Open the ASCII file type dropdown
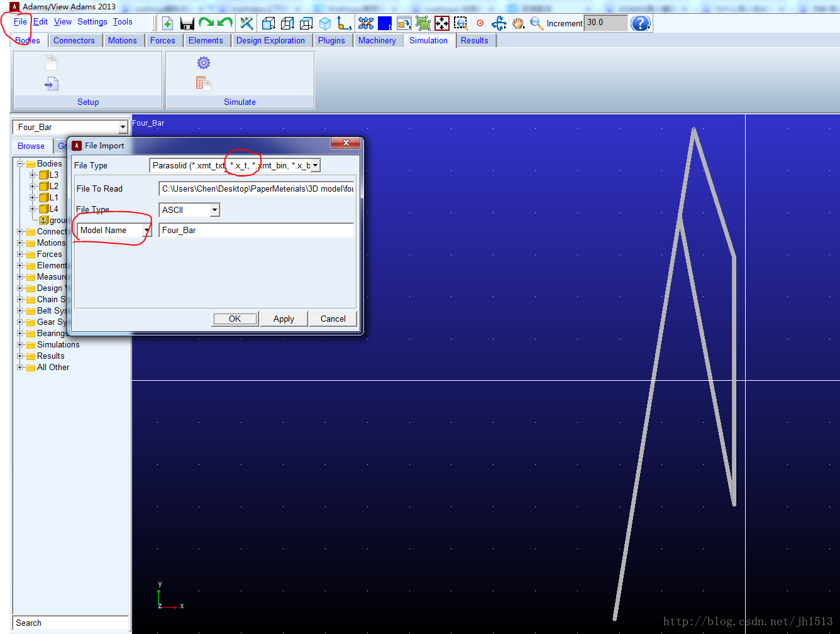 [x=215, y=210]
